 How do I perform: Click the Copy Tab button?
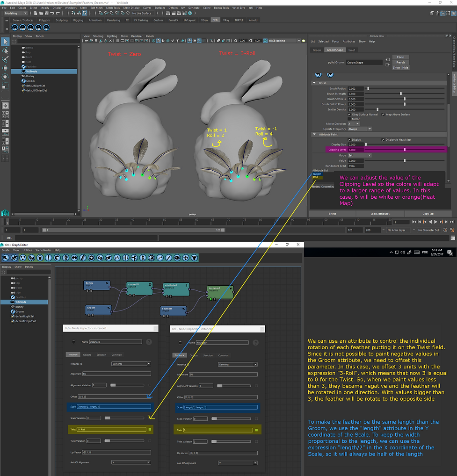(428, 214)
